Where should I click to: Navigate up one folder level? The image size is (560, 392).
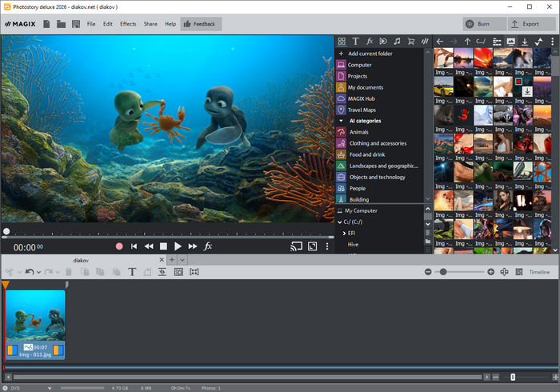click(467, 41)
